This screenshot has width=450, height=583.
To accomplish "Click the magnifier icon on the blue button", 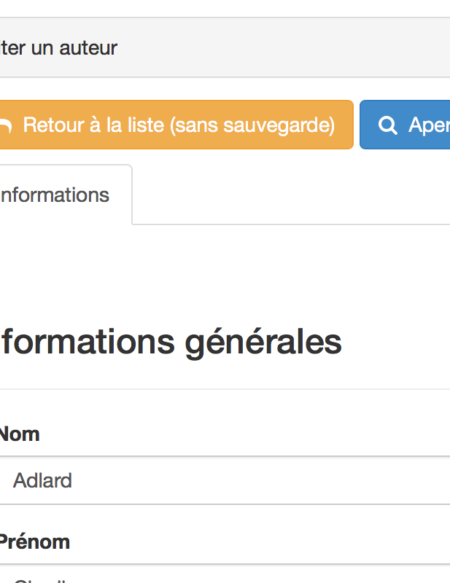I will coord(388,125).
